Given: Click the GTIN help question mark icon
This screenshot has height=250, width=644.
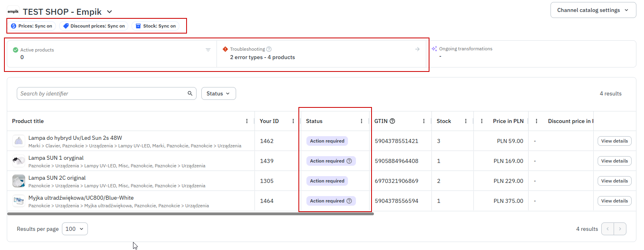Looking at the screenshot, I should click(x=392, y=121).
